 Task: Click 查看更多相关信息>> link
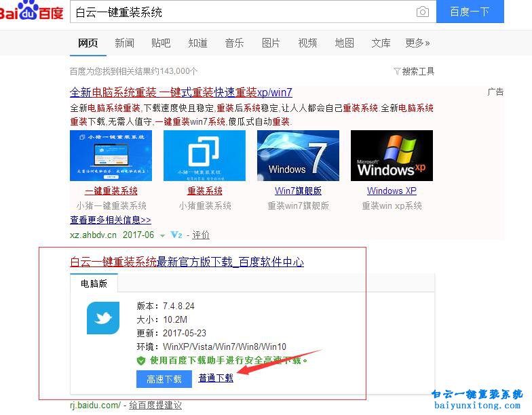point(111,220)
